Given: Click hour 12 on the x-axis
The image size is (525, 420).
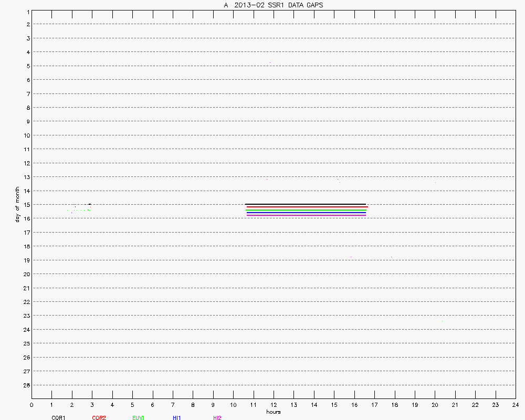Looking at the screenshot, I should pos(274,405).
